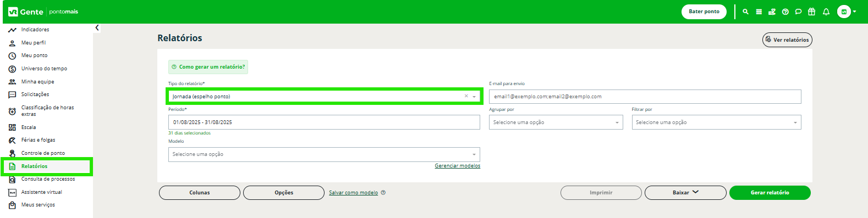
Task: Click the Consulta de processos icon
Action: 12,179
